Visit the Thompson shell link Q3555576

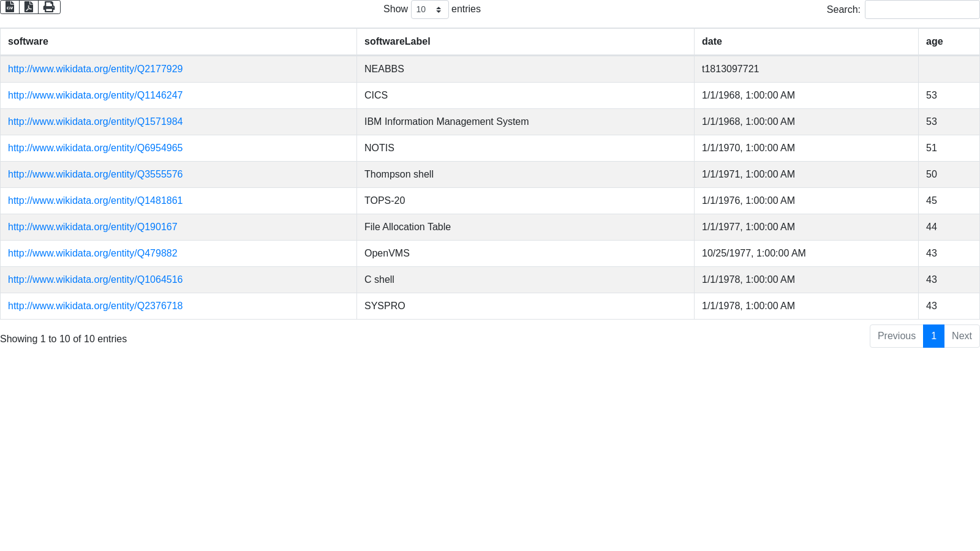[95, 174]
